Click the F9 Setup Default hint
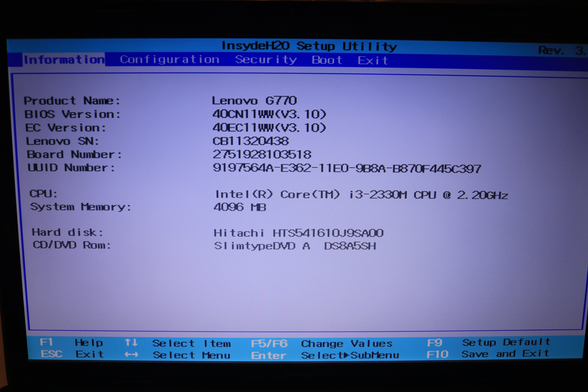This screenshot has height=392, width=588. pyautogui.click(x=489, y=342)
